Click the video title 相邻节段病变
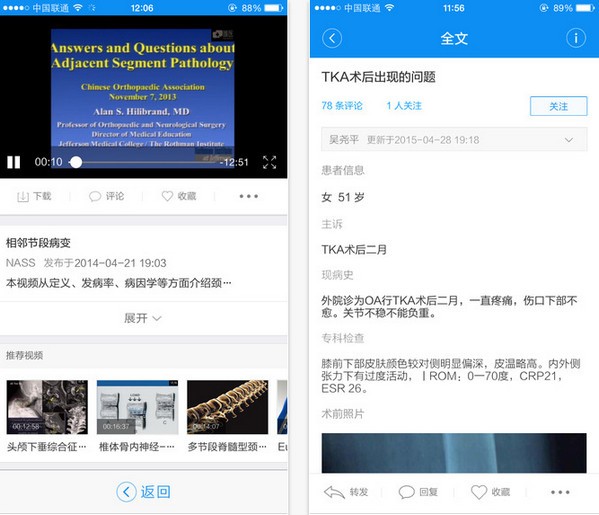The width and height of the screenshot is (599, 515). pos(38,243)
